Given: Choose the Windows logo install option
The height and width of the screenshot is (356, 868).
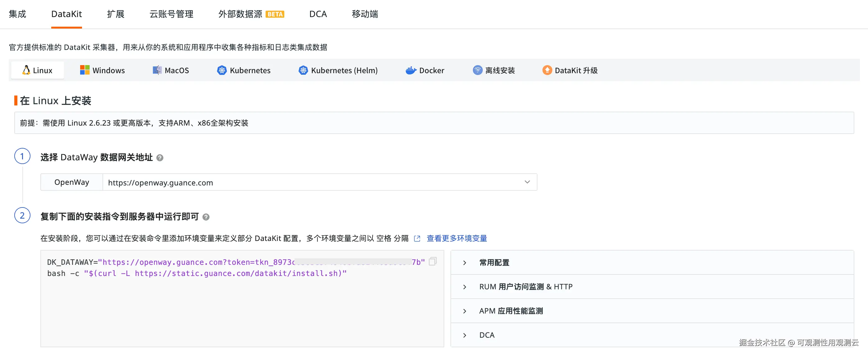Looking at the screenshot, I should (85, 70).
